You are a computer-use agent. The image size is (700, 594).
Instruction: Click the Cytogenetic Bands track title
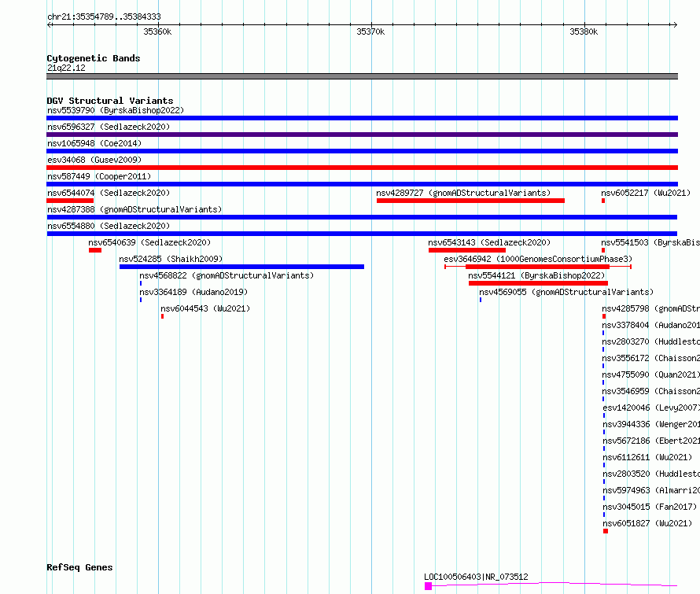[x=94, y=58]
